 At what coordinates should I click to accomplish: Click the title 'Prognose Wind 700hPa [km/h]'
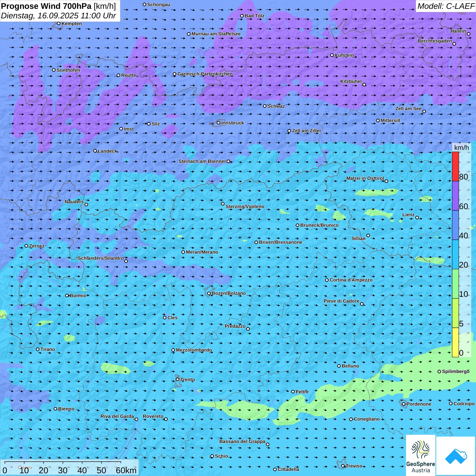(58, 6)
